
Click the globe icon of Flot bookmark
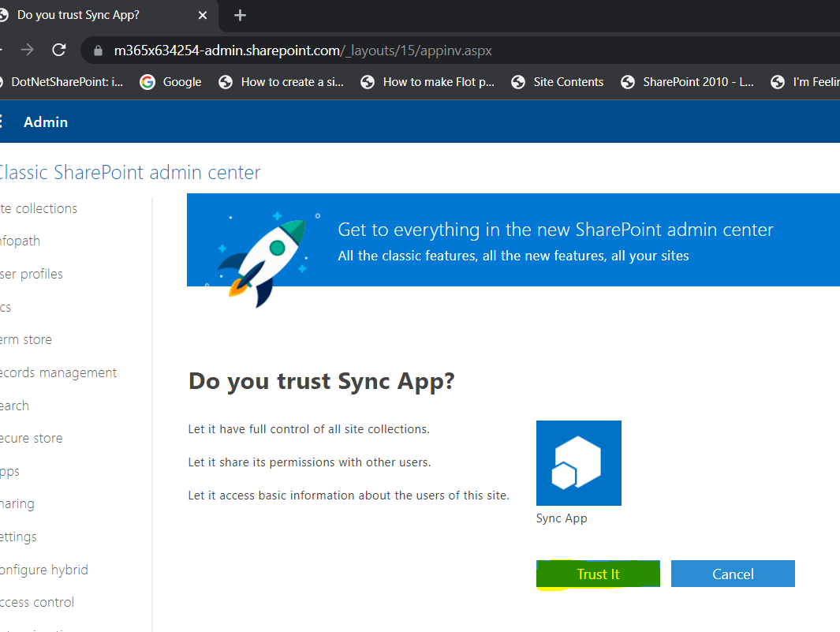point(368,82)
